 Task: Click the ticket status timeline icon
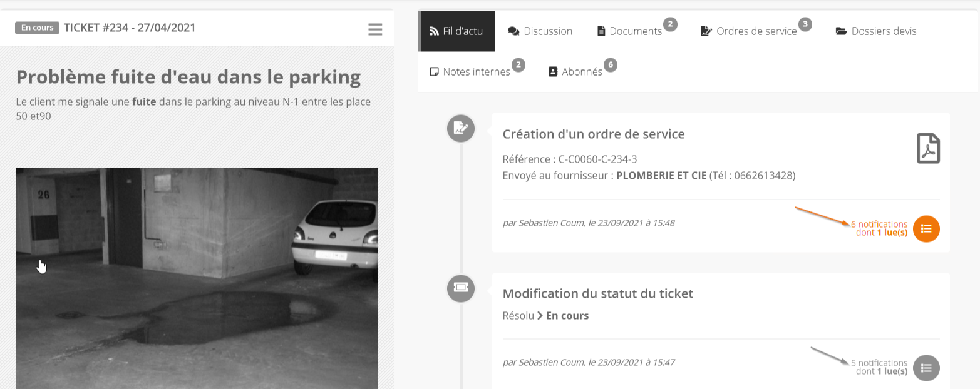(x=460, y=288)
